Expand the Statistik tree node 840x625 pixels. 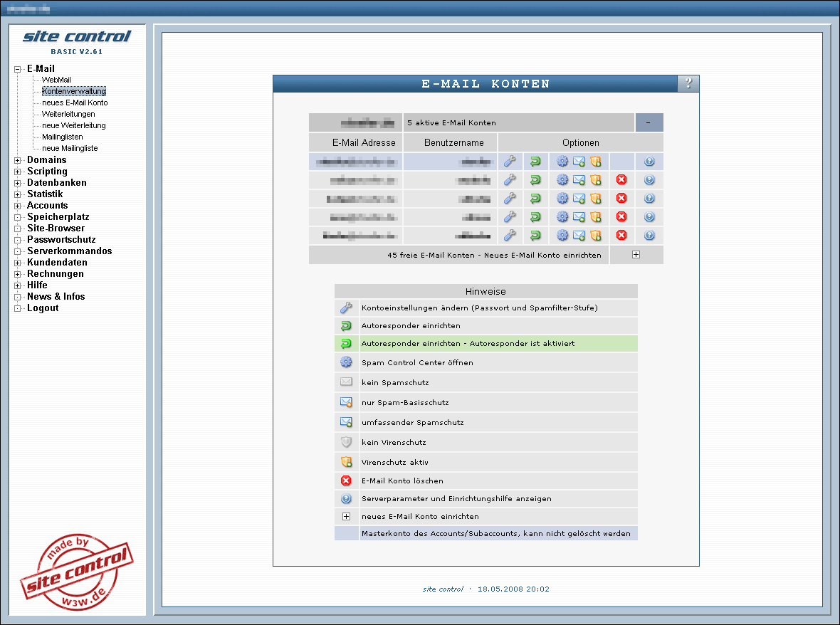tap(18, 194)
